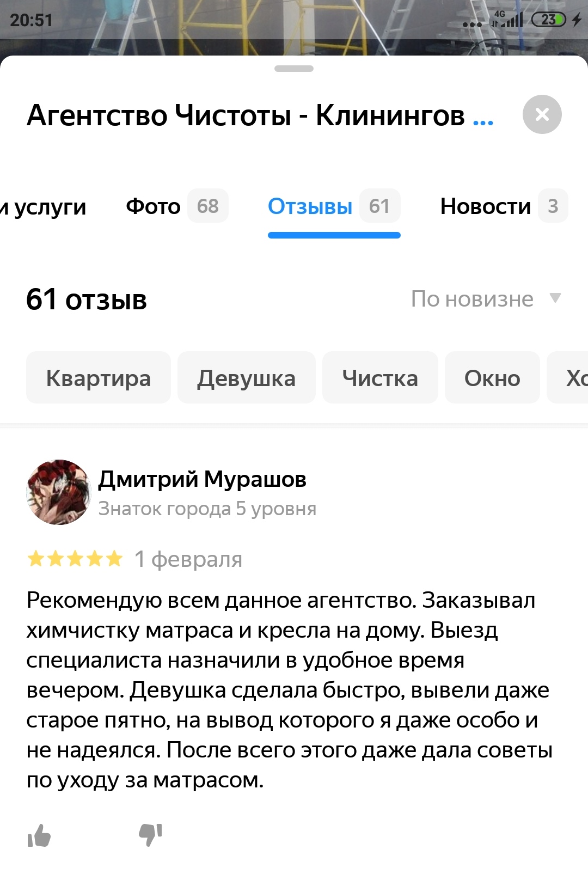The width and height of the screenshot is (588, 880).
Task: Like Дмитрий Мурашов's review with thumbs up
Action: click(39, 835)
